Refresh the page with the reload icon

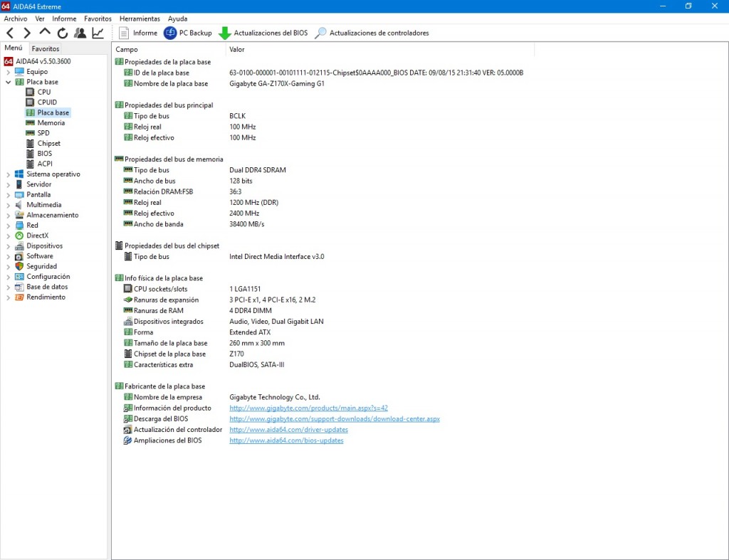[x=63, y=33]
